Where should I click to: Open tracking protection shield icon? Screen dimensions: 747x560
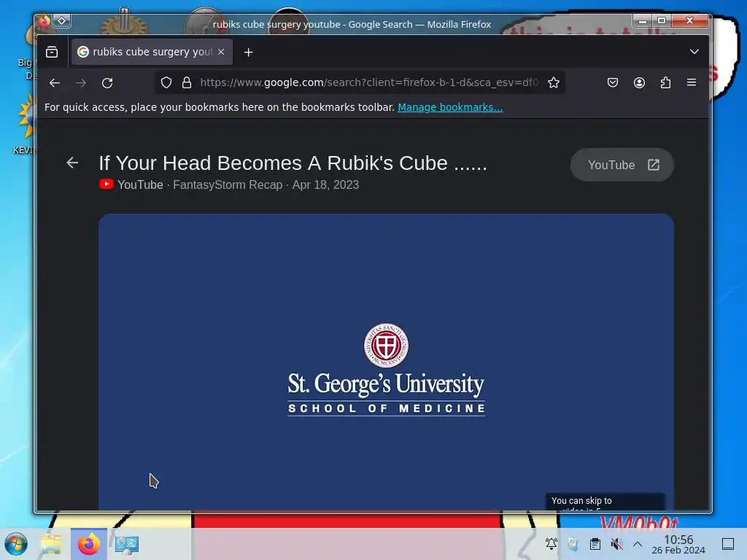point(166,83)
